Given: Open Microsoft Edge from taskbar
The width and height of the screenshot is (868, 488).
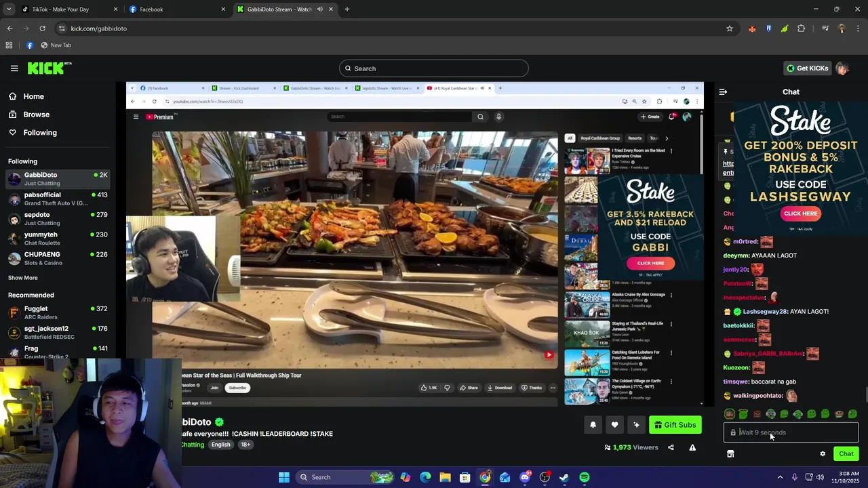Looking at the screenshot, I should coord(425,477).
